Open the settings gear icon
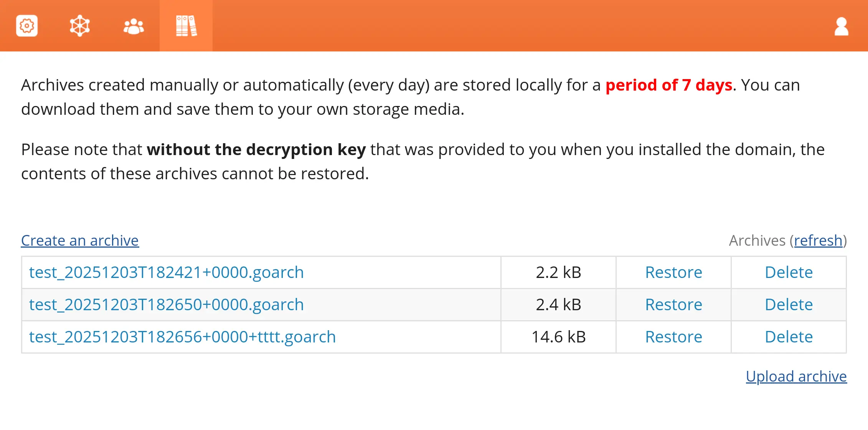This screenshot has height=430, width=868. 27,26
